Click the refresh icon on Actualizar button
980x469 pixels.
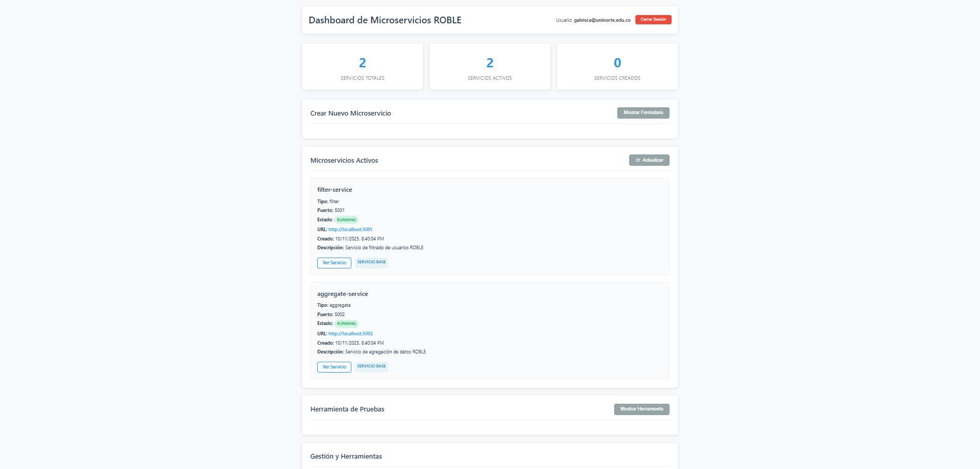[638, 160]
